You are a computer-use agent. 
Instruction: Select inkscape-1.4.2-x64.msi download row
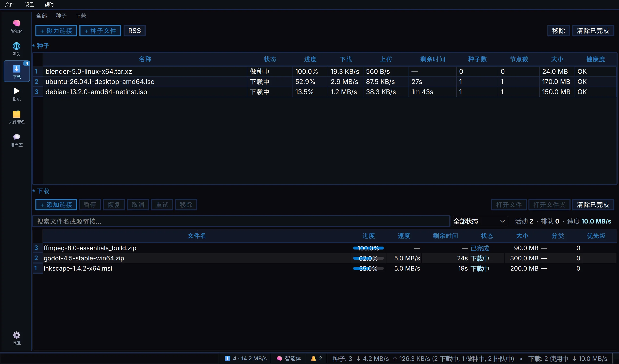pos(325,268)
